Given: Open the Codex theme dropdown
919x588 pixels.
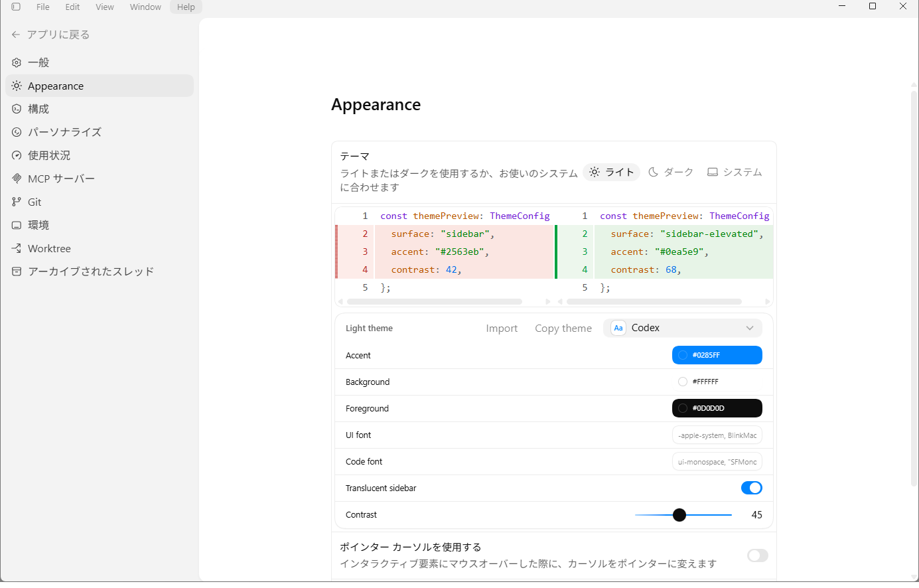Looking at the screenshot, I should [x=682, y=328].
